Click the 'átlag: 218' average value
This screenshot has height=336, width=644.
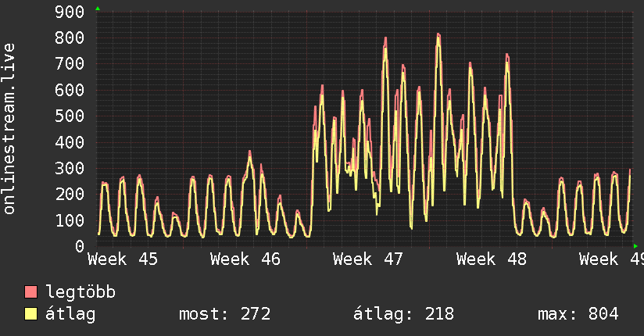pos(404,314)
